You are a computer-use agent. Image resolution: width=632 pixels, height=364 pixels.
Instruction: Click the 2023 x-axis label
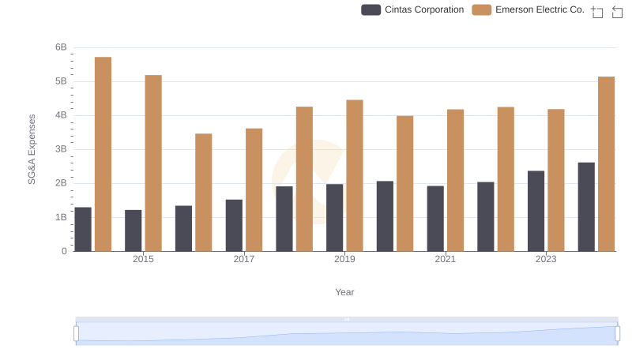pos(546,259)
